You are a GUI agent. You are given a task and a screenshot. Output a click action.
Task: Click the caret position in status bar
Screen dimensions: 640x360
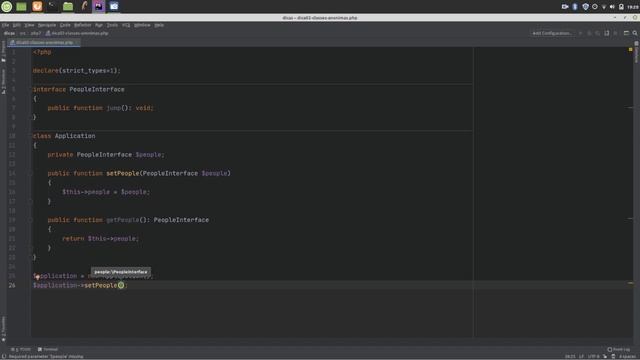[x=570, y=356]
